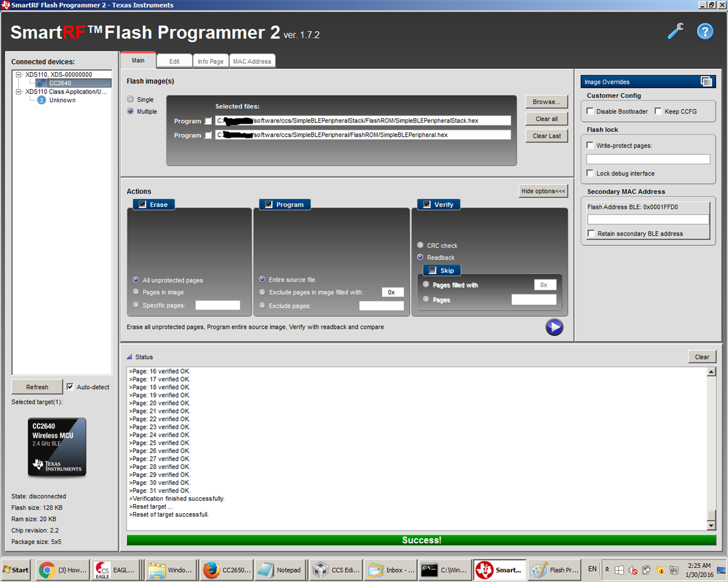
Task: Click the Specific pages input field
Action: point(218,305)
